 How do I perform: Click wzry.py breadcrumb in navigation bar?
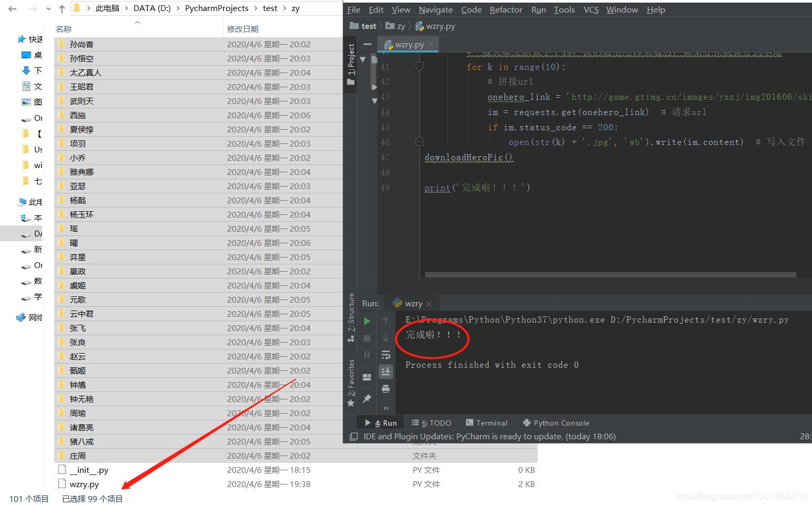click(x=435, y=26)
